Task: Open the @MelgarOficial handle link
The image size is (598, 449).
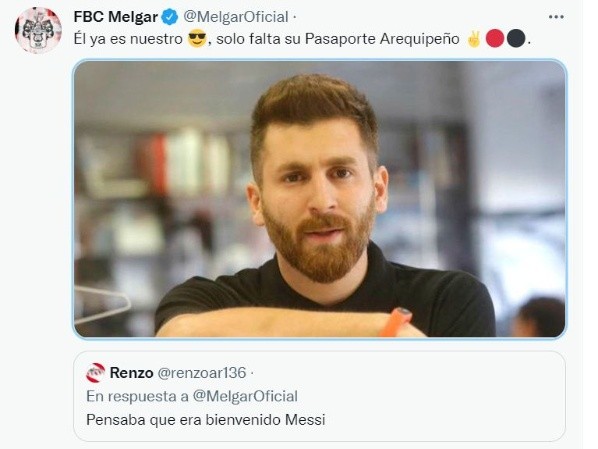Action: (236, 17)
